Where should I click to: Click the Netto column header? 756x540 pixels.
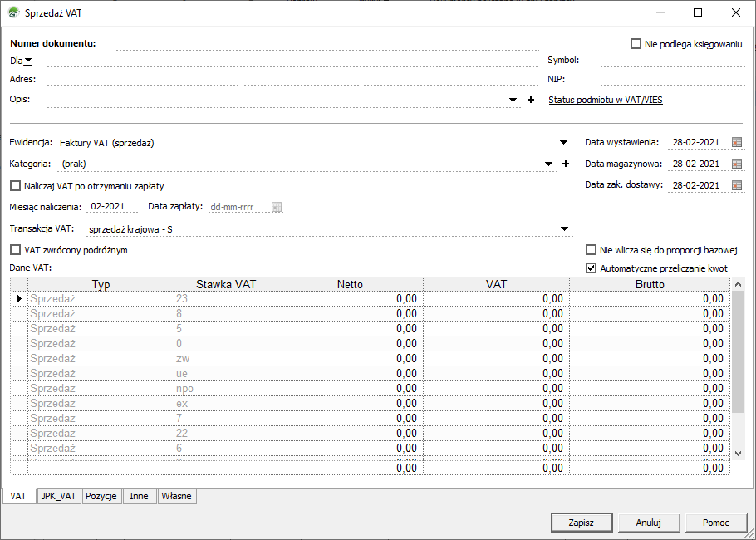(350, 284)
